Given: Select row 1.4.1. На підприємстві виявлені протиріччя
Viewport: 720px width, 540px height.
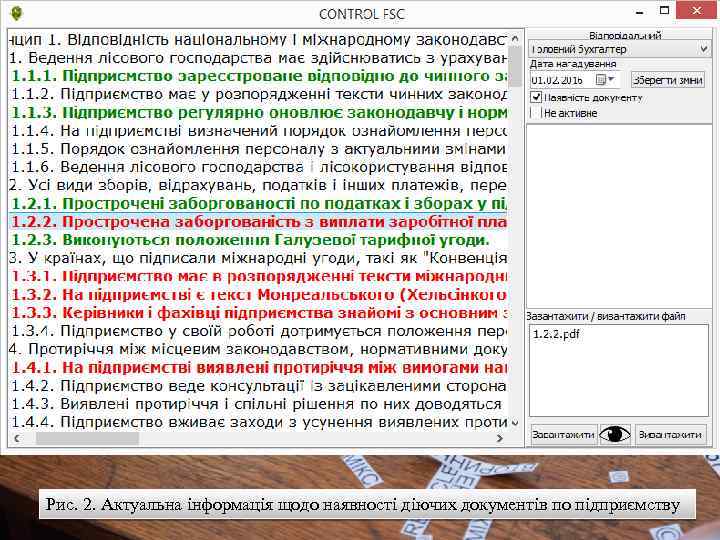Looking at the screenshot, I should pos(258,367).
